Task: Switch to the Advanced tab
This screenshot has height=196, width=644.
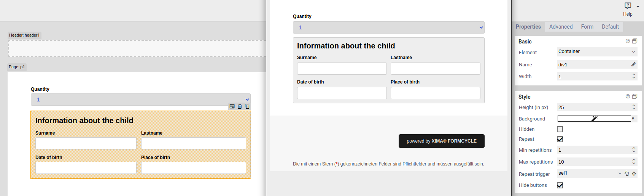Action: click(561, 27)
